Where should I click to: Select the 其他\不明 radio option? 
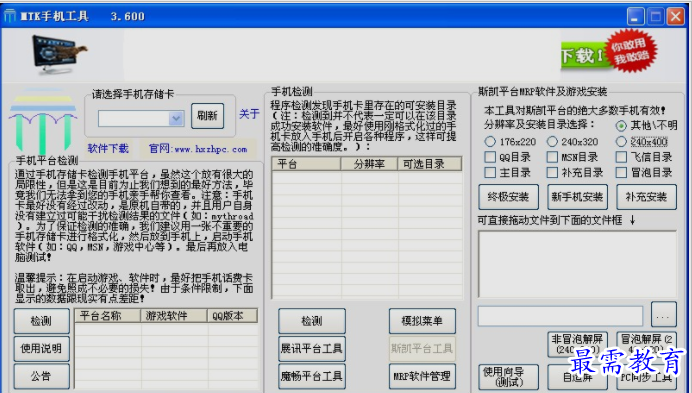pos(621,126)
